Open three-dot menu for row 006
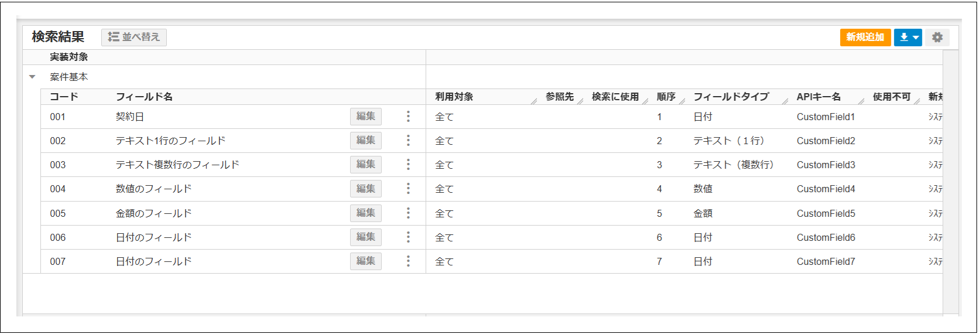The width and height of the screenshot is (980, 334). pos(408,237)
